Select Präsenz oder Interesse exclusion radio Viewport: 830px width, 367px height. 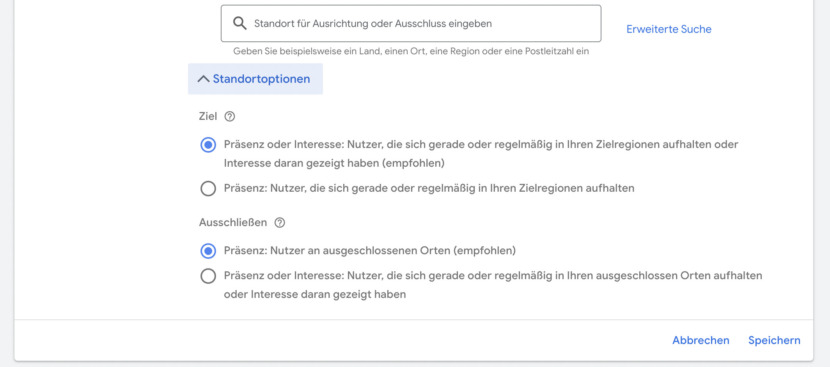coord(208,276)
